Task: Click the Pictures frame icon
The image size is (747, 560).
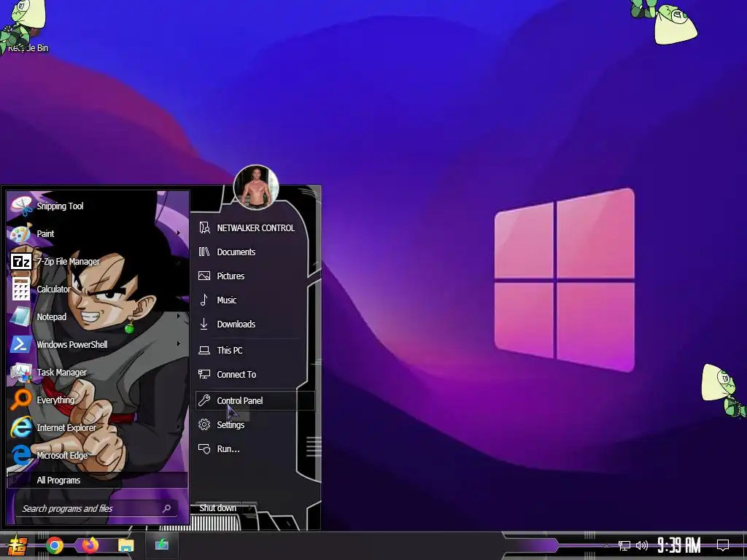Action: (204, 276)
